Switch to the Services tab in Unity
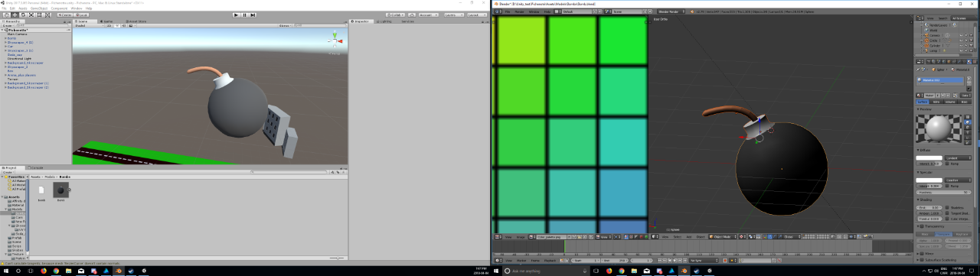The width and height of the screenshot is (980, 276). [407, 21]
